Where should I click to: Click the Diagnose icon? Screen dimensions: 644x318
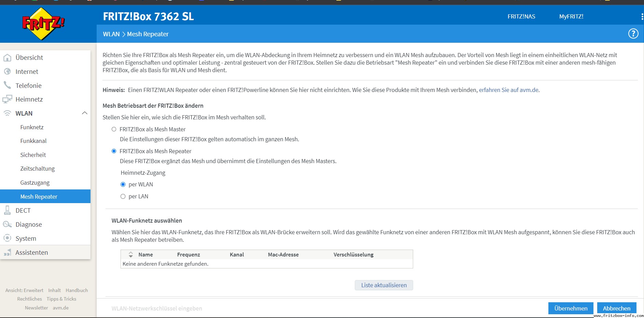click(7, 224)
